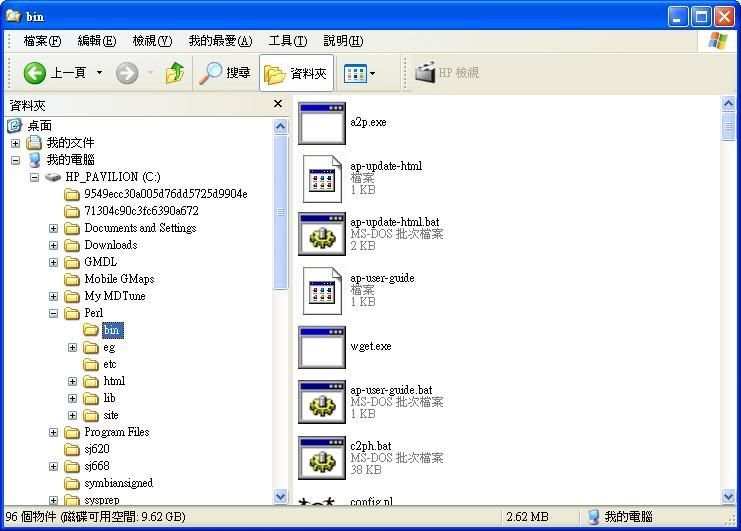The image size is (741, 531).
Task: Click the Back arrow toolbar icon
Action: pyautogui.click(x=35, y=73)
